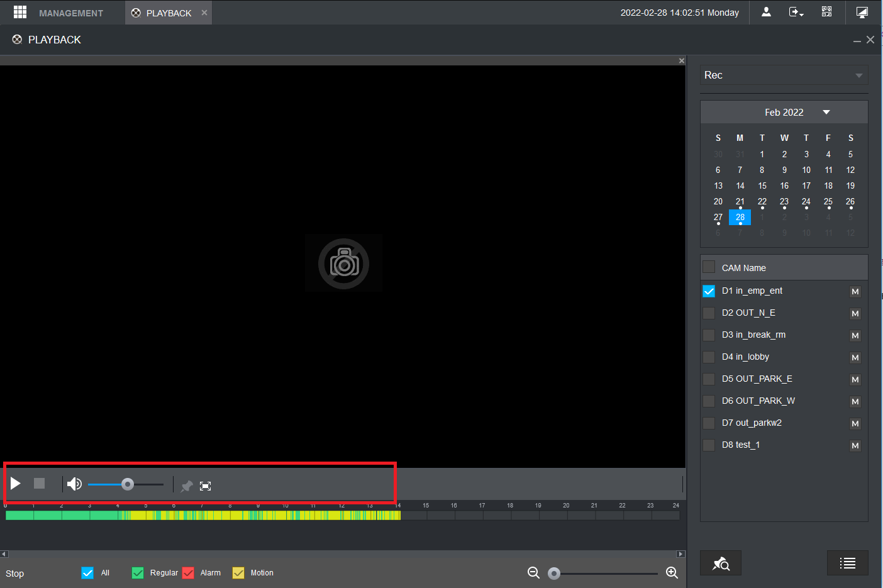Toggle the Motion record type checkbox

pyautogui.click(x=238, y=573)
